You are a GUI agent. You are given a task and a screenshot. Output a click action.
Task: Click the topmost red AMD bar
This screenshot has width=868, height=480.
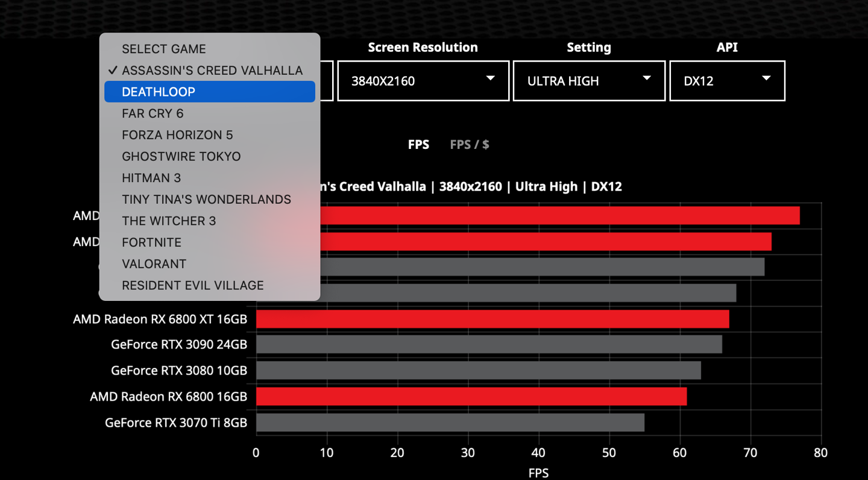tap(560, 215)
